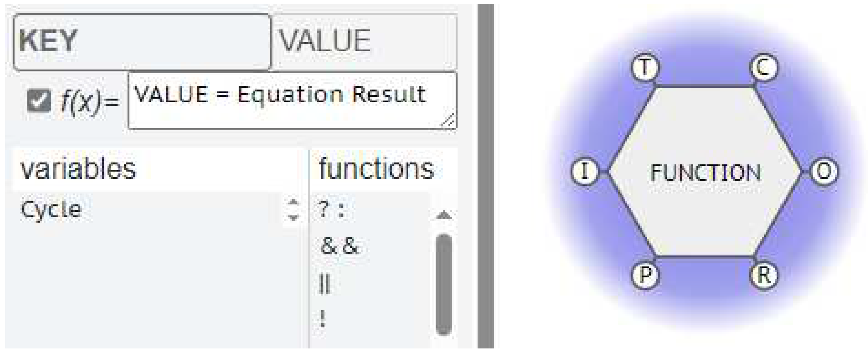Viewport: 868px width, 354px height.
Task: Click the equation text area
Action: 292,100
